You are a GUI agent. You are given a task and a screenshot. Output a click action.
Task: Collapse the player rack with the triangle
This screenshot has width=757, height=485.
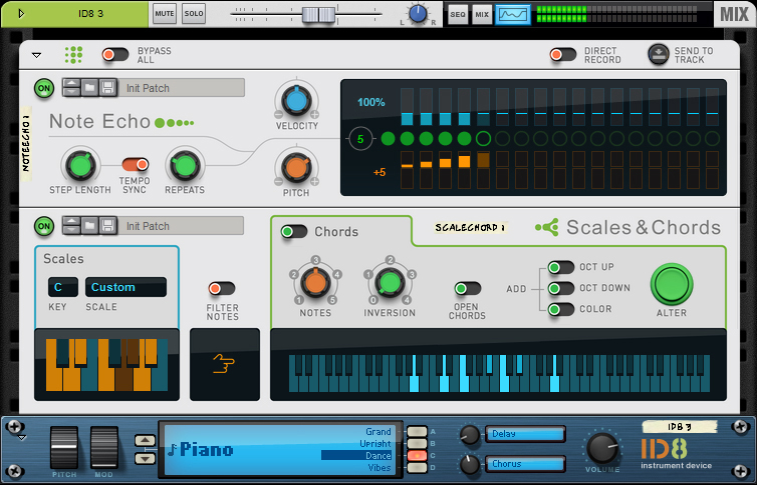tap(37, 56)
